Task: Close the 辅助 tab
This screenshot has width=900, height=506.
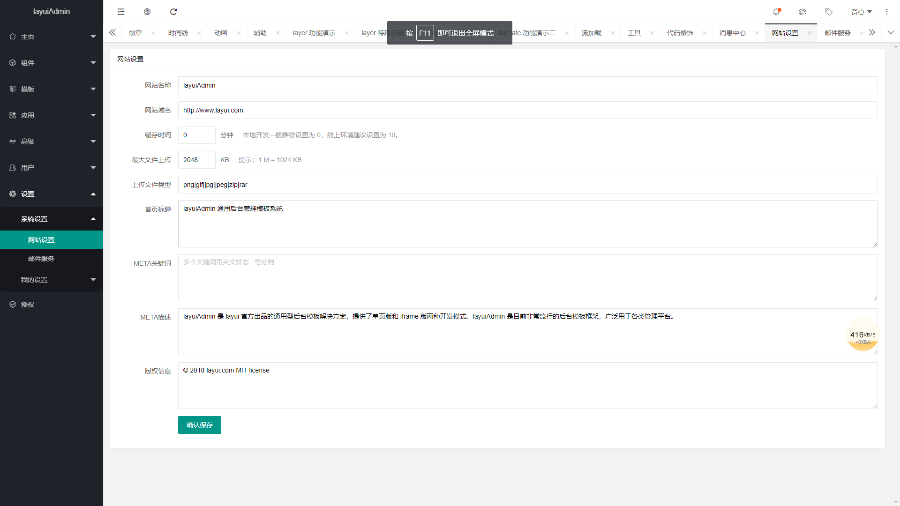Action: tap(278, 33)
